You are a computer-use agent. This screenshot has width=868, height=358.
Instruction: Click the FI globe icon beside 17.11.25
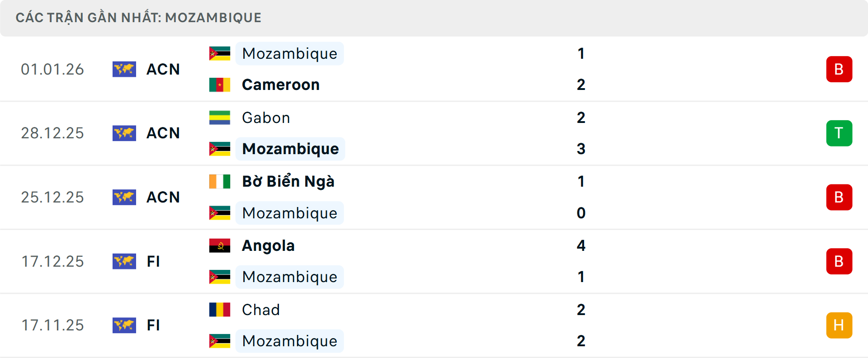[124, 325]
